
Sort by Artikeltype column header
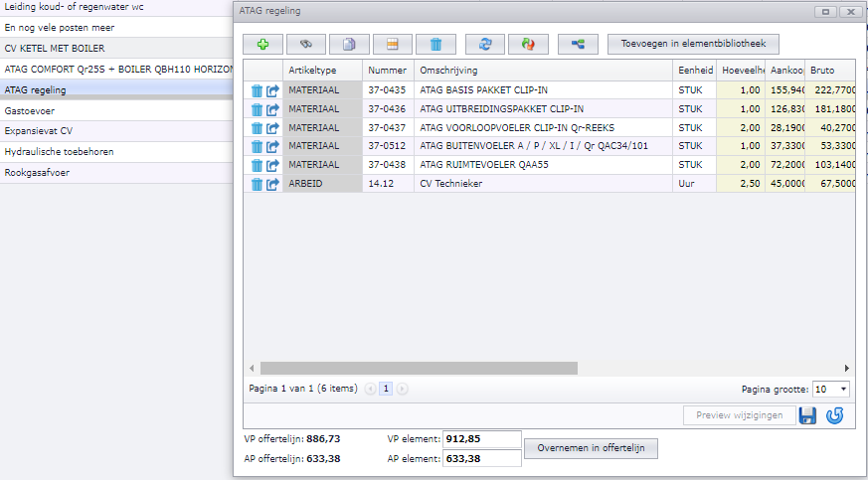pyautogui.click(x=323, y=71)
